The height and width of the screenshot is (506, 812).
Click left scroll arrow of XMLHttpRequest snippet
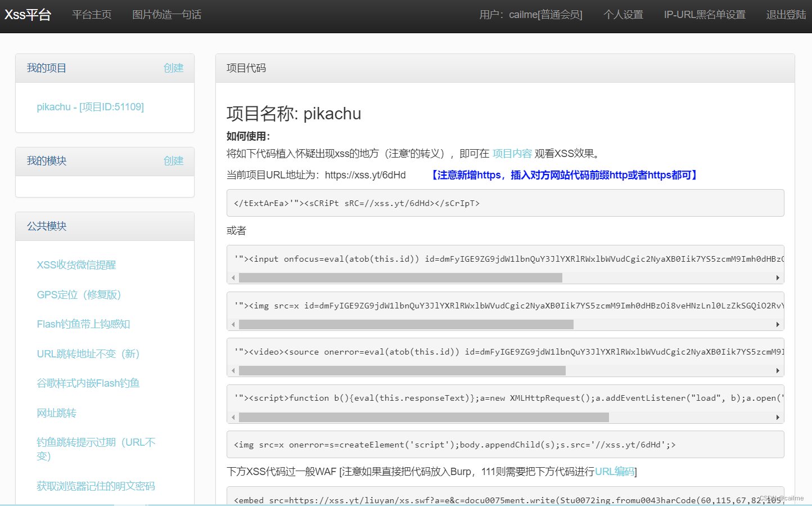[x=233, y=418]
